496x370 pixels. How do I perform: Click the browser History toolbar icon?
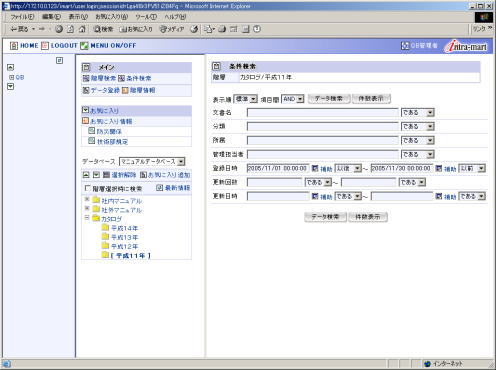194,29
